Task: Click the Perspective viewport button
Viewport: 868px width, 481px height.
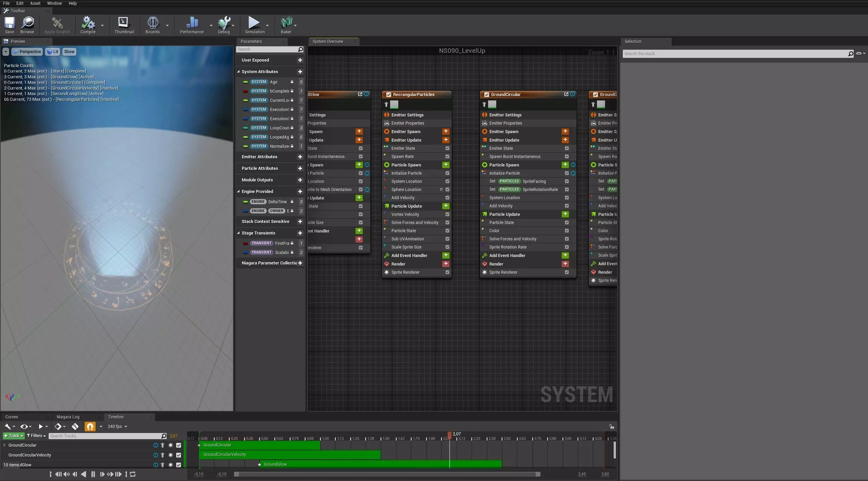Action: click(27, 52)
